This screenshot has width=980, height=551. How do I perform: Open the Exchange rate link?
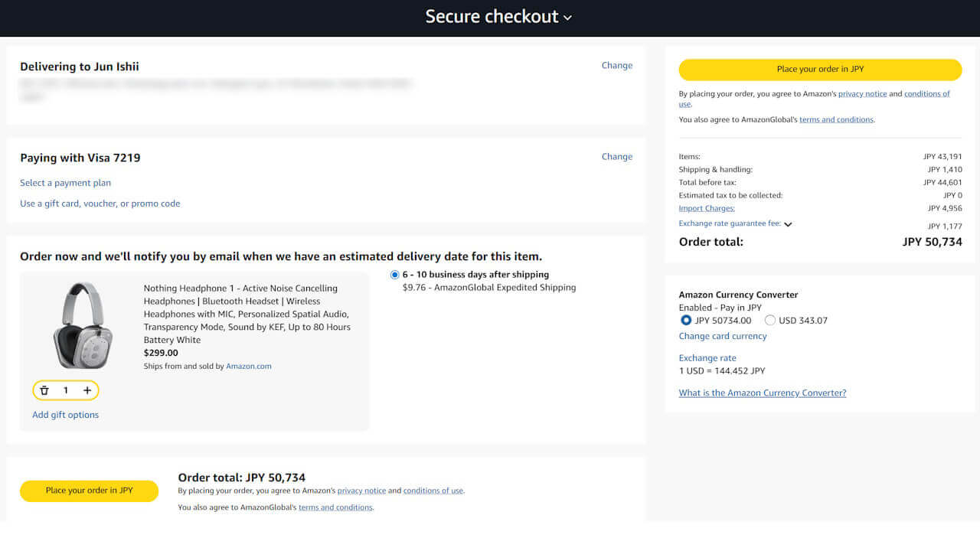[707, 357]
